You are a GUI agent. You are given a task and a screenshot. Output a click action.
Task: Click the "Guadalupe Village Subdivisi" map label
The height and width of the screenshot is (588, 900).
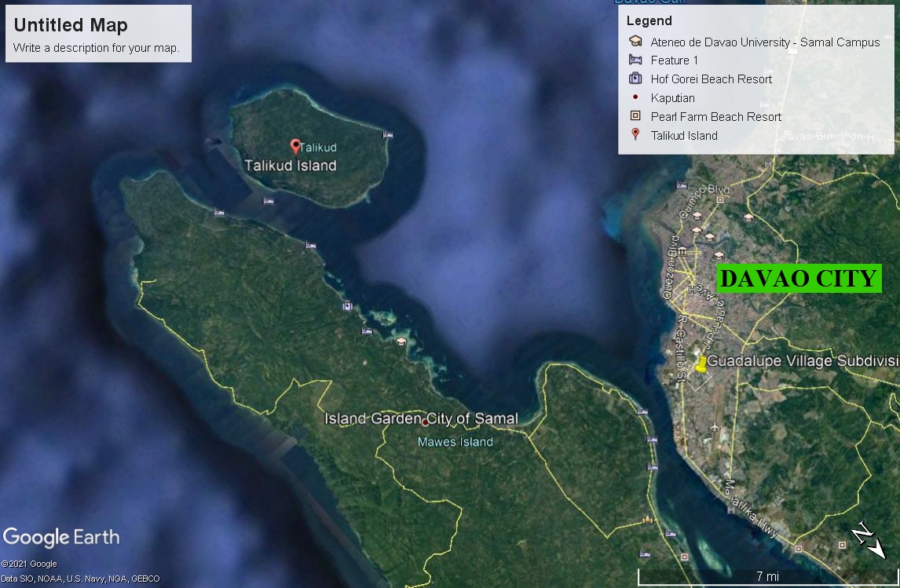[803, 361]
